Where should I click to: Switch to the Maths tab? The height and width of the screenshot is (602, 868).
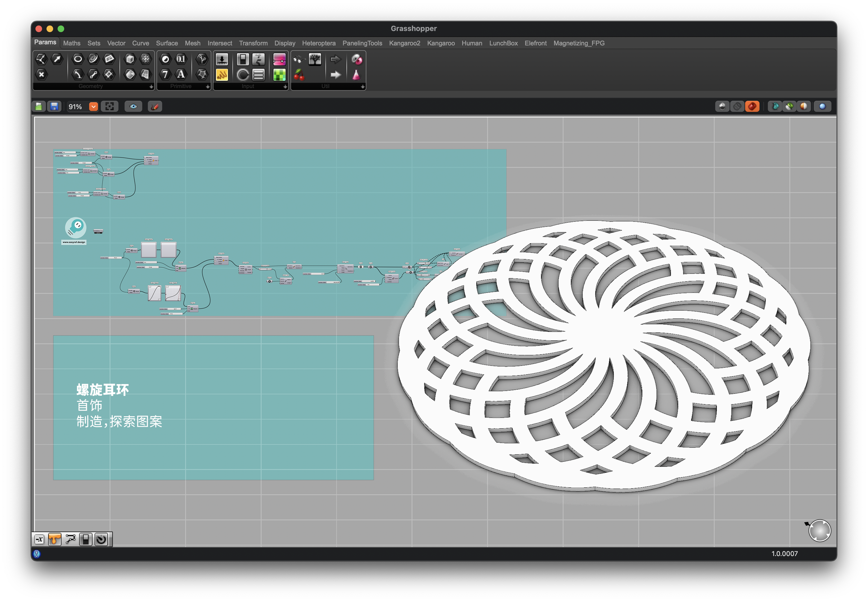(72, 43)
